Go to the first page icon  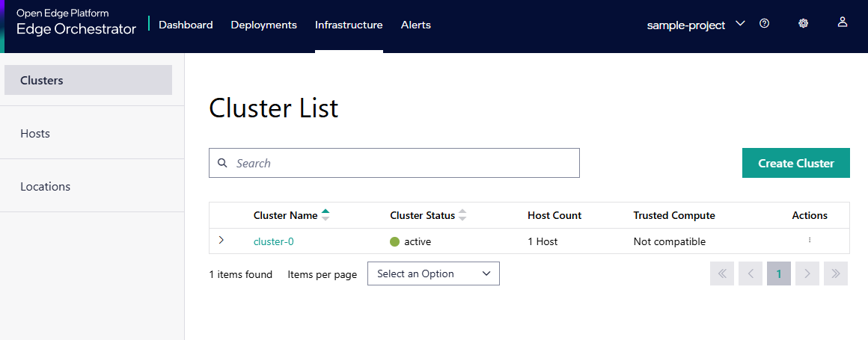[x=722, y=274]
